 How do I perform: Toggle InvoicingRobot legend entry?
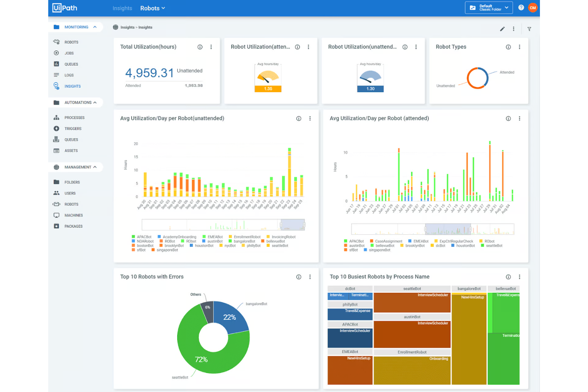point(281,237)
